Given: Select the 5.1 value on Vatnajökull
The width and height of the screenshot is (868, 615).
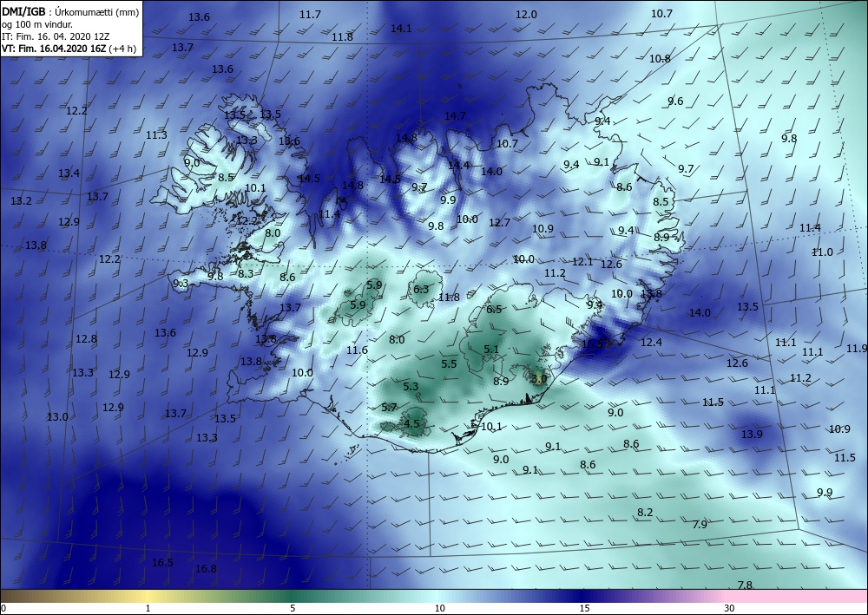Looking at the screenshot, I should coord(491,349).
